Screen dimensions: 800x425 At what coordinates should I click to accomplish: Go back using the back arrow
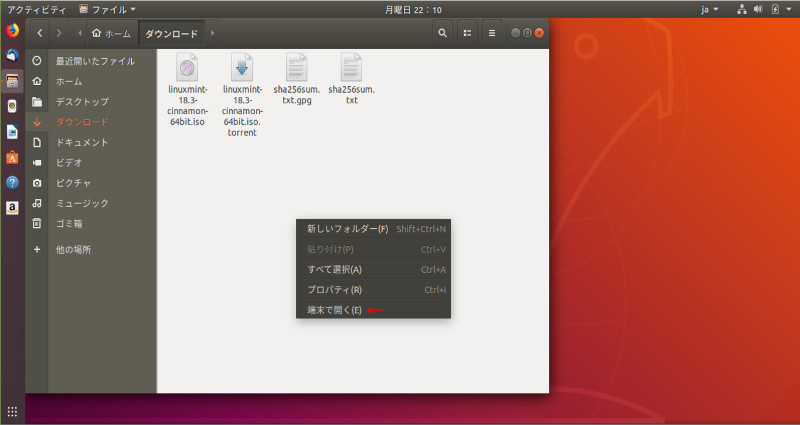40,33
